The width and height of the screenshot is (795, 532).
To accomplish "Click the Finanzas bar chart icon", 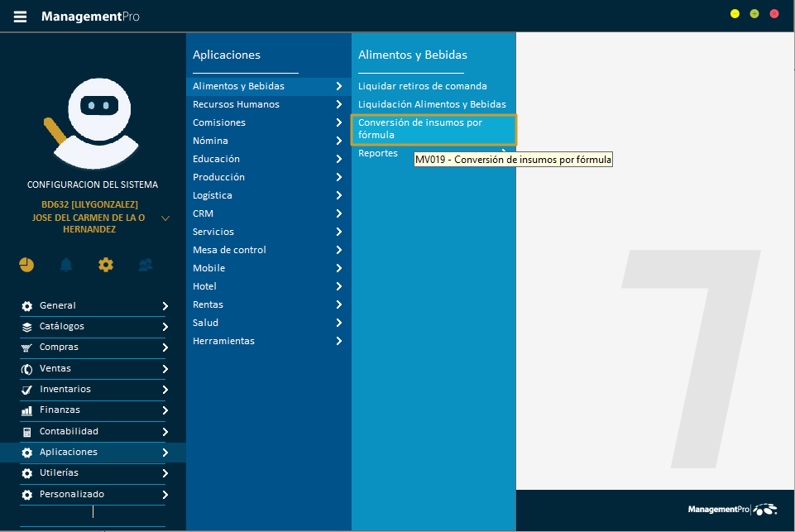I will coord(26,410).
